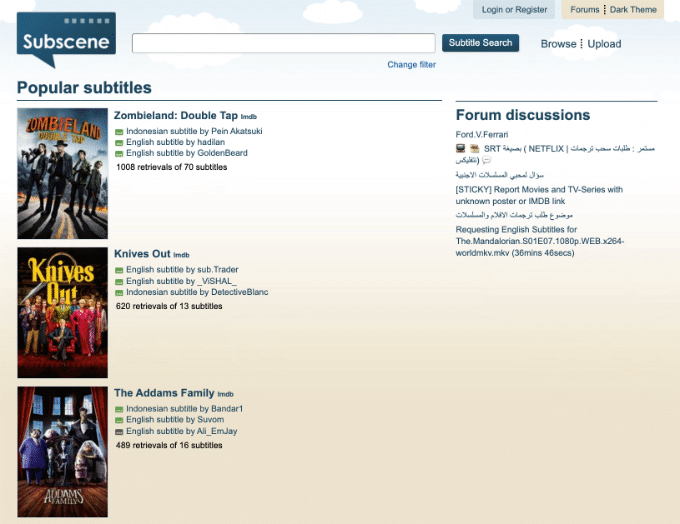Open English subtitle by GoldenBeard

click(x=186, y=153)
